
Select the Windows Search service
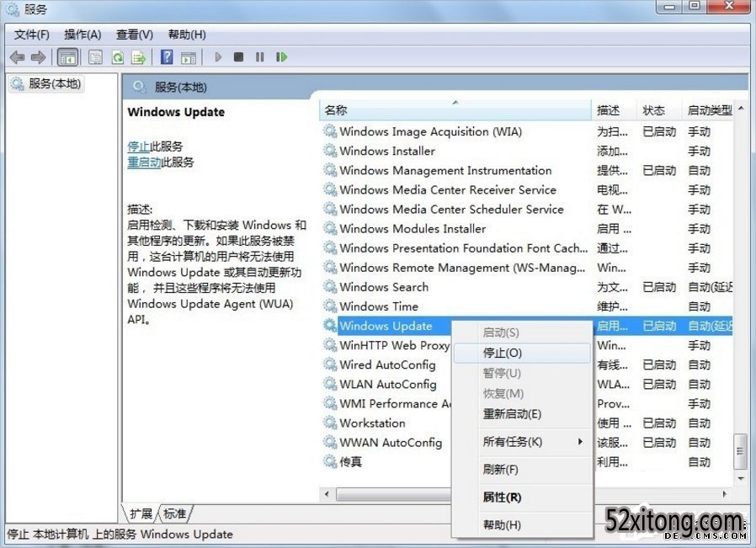(x=527, y=287)
